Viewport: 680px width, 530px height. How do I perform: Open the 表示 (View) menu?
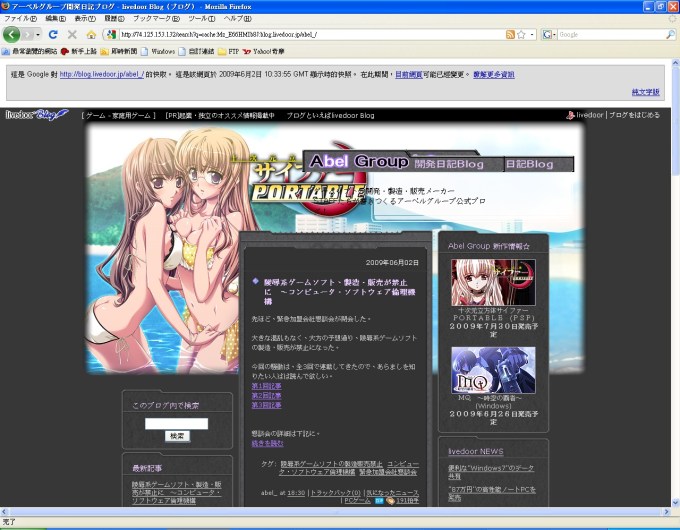(85, 19)
